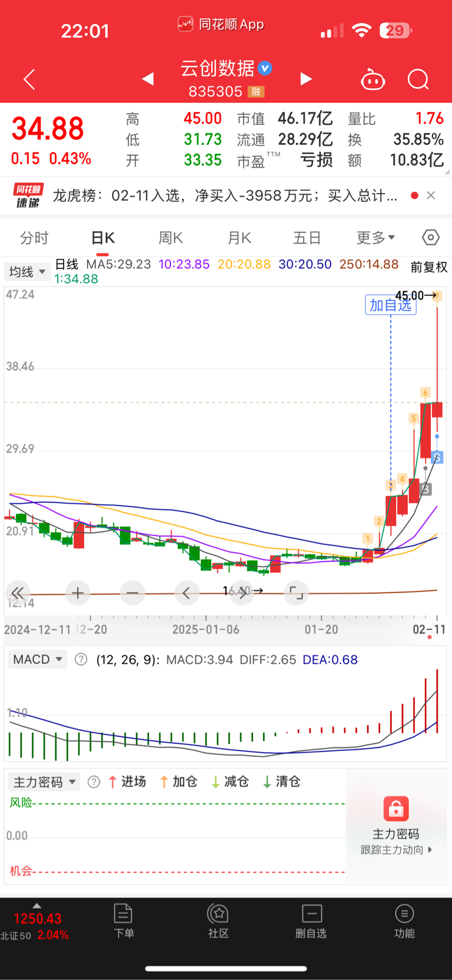Select the 周K tab
452x980 pixels.
pos(171,238)
